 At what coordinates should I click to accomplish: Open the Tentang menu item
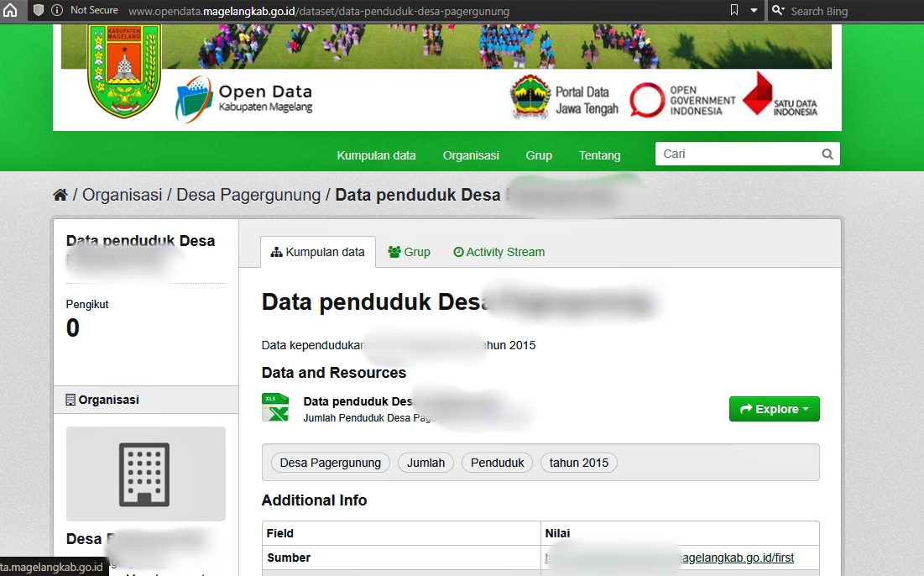tap(599, 155)
